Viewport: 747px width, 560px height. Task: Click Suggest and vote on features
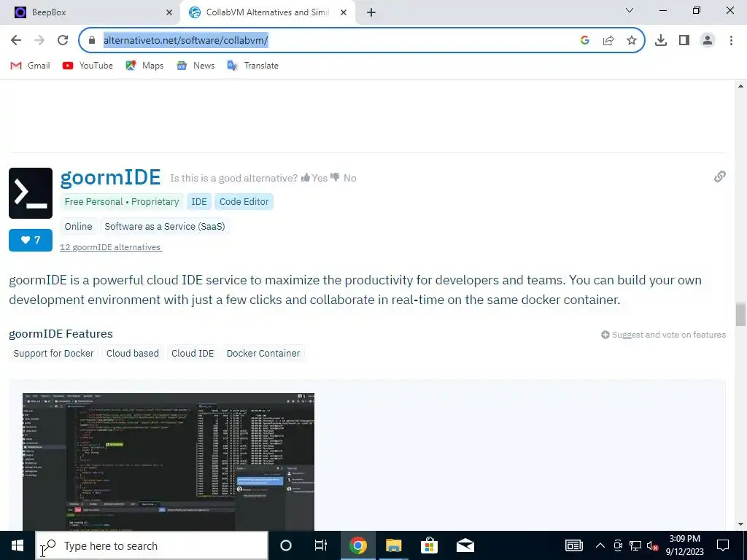[x=663, y=335]
